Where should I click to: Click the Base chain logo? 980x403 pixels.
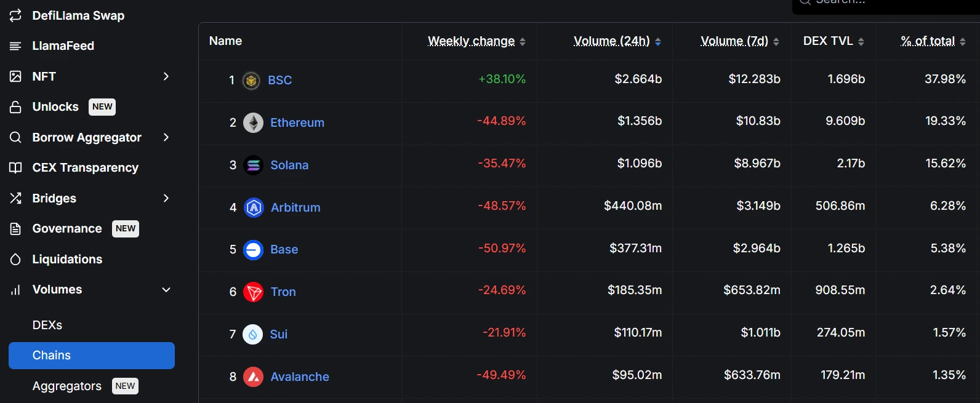pos(253,250)
